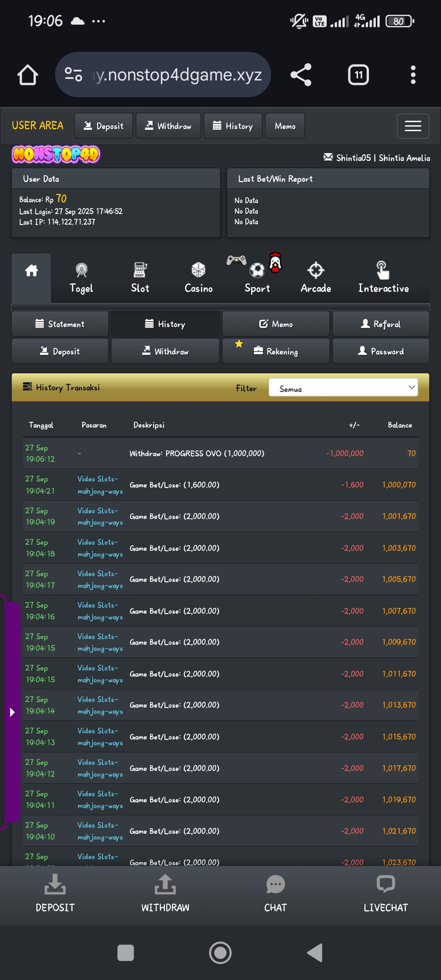Viewport: 441px width, 980px height.
Task: Tap the browser home icon
Action: click(28, 75)
